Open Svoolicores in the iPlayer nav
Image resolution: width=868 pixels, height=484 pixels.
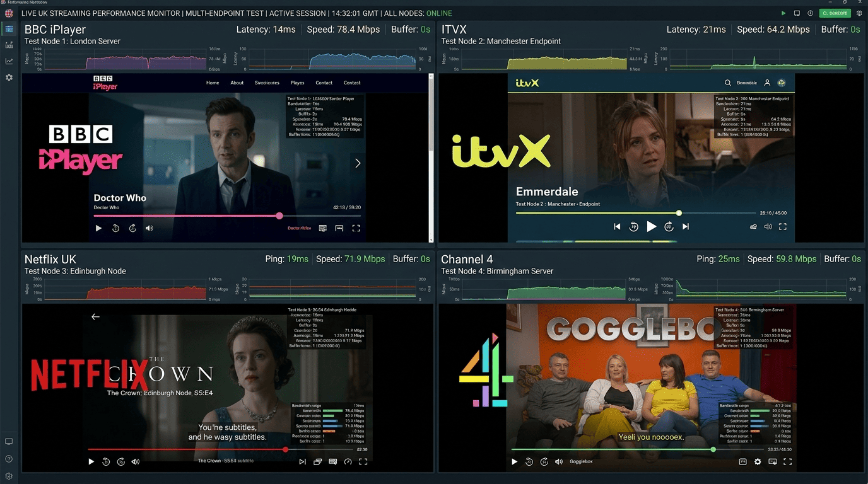coord(267,83)
